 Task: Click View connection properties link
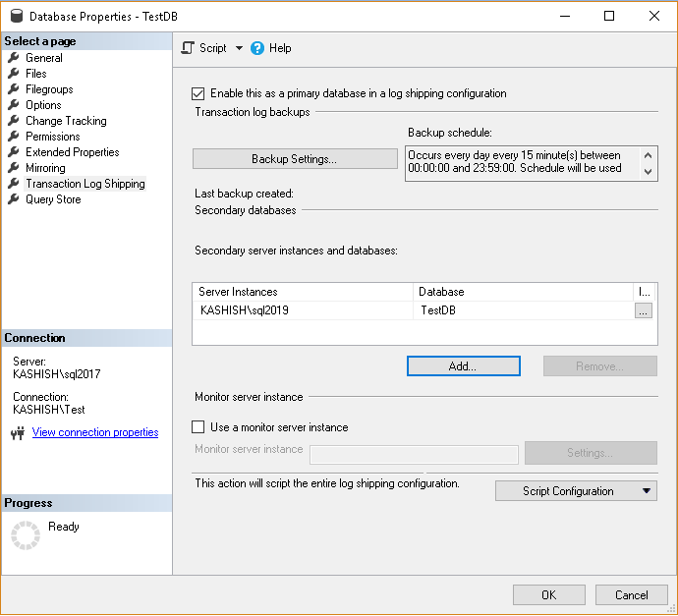[95, 432]
